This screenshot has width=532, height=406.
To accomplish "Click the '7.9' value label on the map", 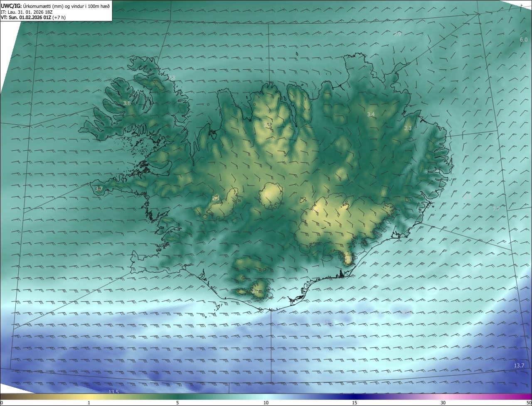I will 397,34.
